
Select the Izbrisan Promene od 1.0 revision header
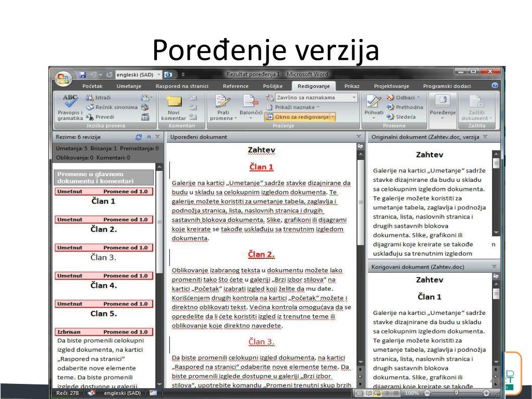click(x=103, y=332)
